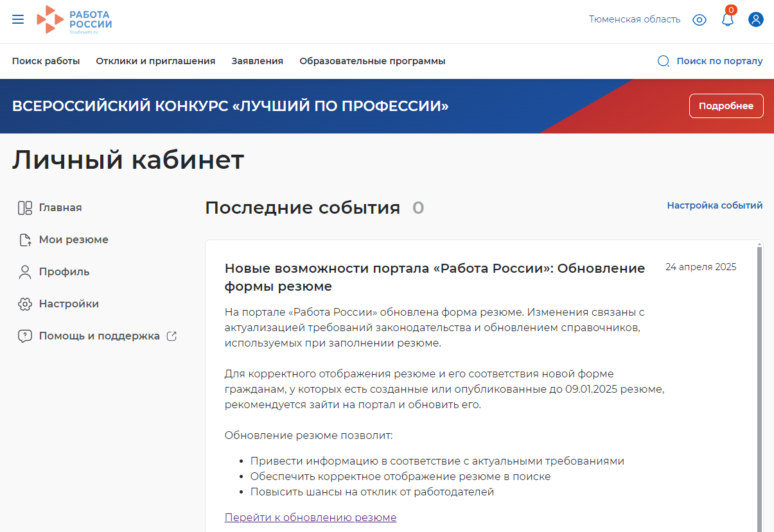Select the Тюменская область region selector
Screen dimensions: 774x532
click(634, 19)
